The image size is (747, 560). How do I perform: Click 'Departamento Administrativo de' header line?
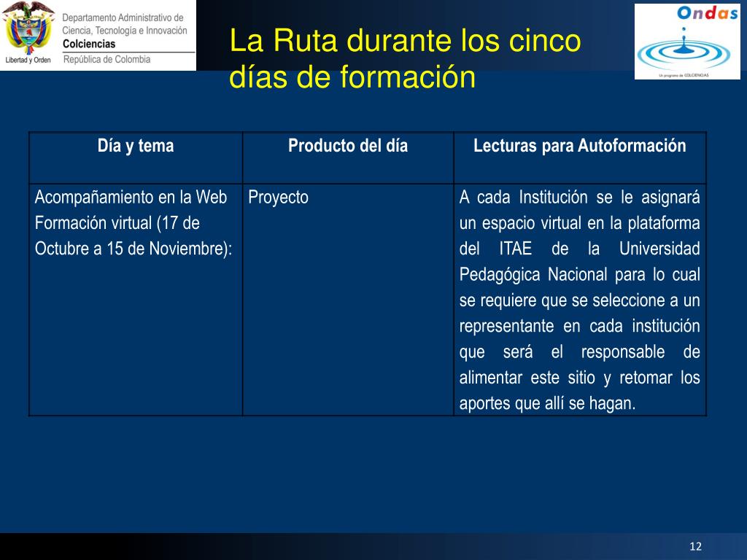pos(123,17)
